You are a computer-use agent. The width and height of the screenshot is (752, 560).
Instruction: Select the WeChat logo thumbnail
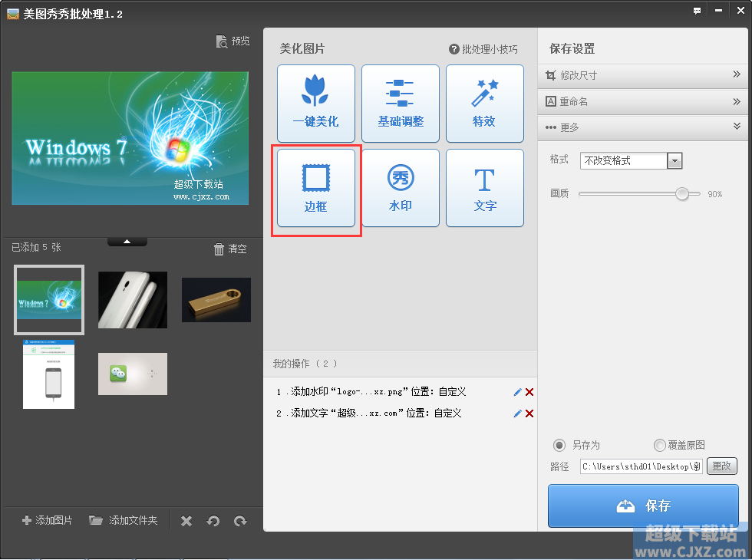[x=133, y=374]
